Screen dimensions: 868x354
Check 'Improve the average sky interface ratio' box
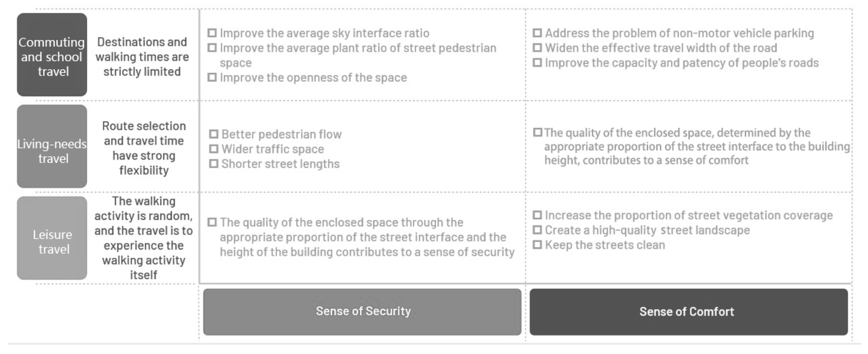[212, 33]
